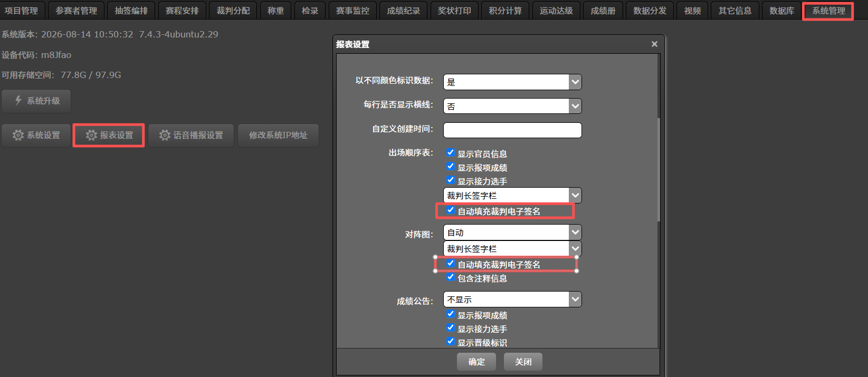868x377 pixels.
Task: Open the 裁判分配 tab
Action: click(x=233, y=11)
